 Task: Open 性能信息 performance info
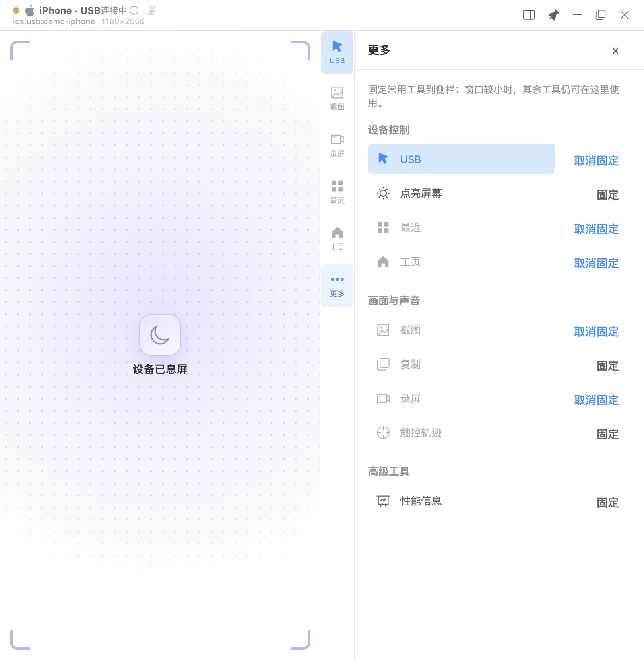point(462,501)
